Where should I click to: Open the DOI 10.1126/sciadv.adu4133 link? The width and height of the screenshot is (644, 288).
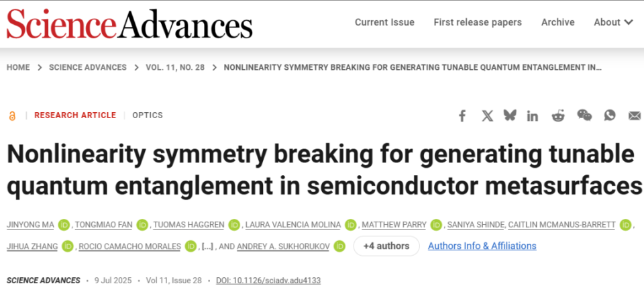[268, 281]
